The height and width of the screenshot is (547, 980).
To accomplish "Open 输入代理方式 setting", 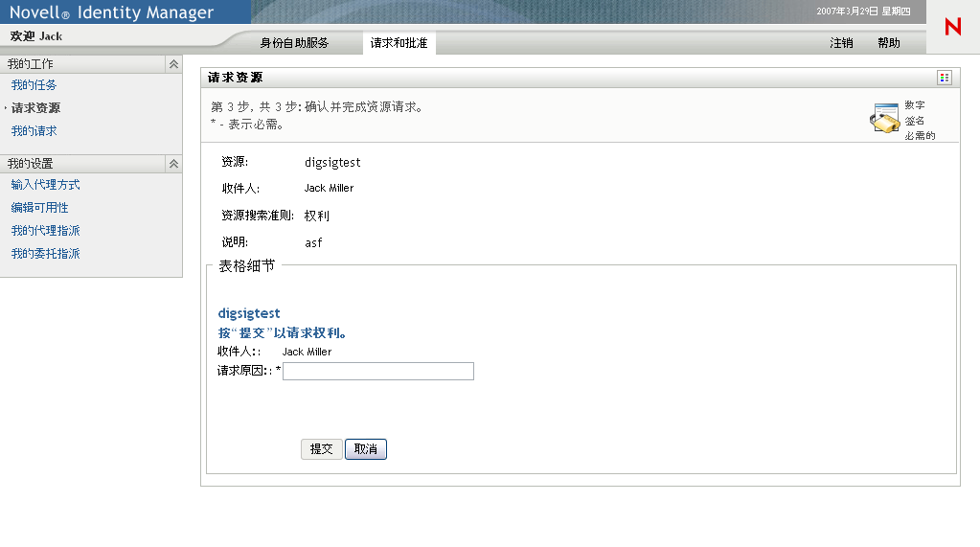I will 45,185.
